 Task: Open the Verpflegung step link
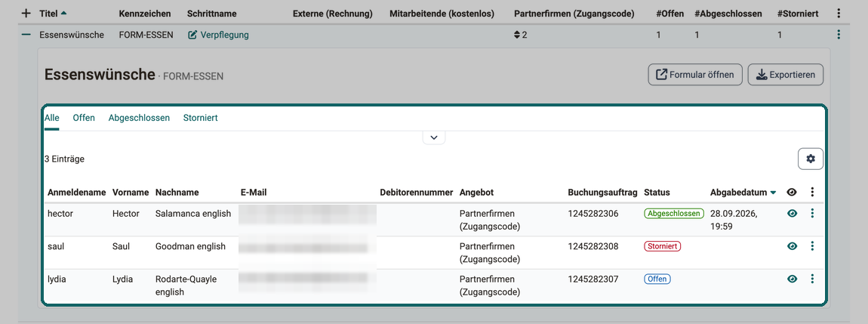[x=219, y=35]
